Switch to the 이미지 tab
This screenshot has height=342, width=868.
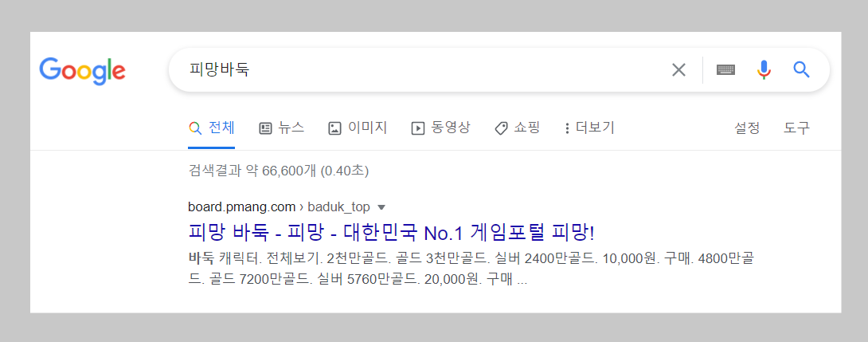(358, 128)
